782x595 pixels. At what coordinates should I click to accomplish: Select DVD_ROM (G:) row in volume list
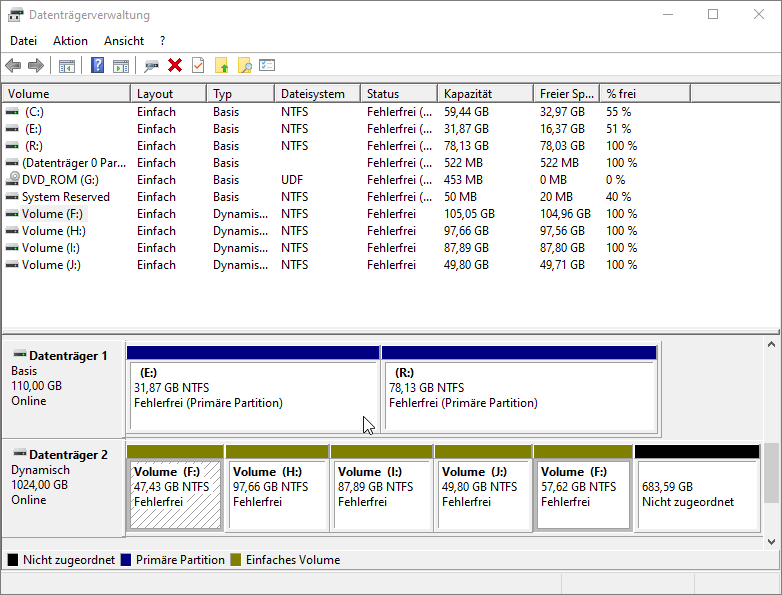[x=60, y=180]
